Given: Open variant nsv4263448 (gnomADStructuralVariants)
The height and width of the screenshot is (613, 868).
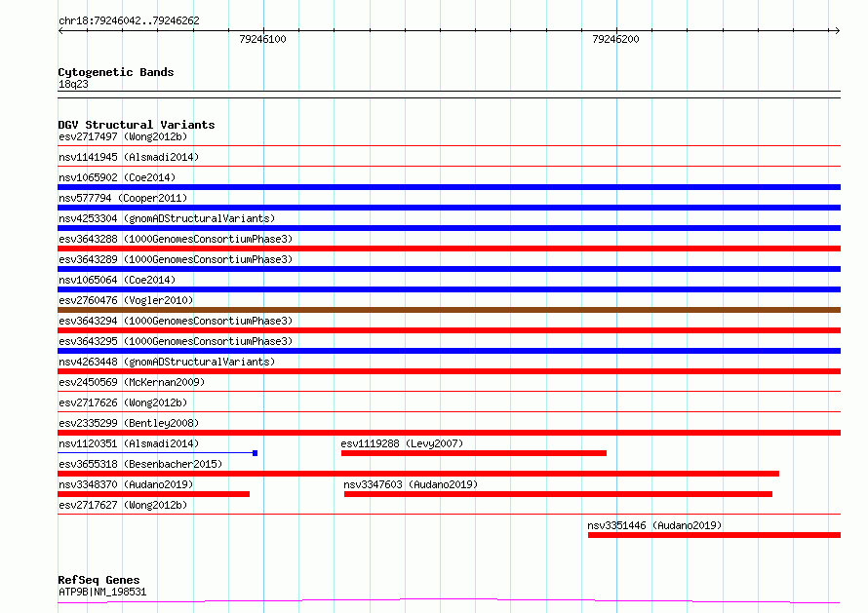Looking at the screenshot, I should pos(167,362).
